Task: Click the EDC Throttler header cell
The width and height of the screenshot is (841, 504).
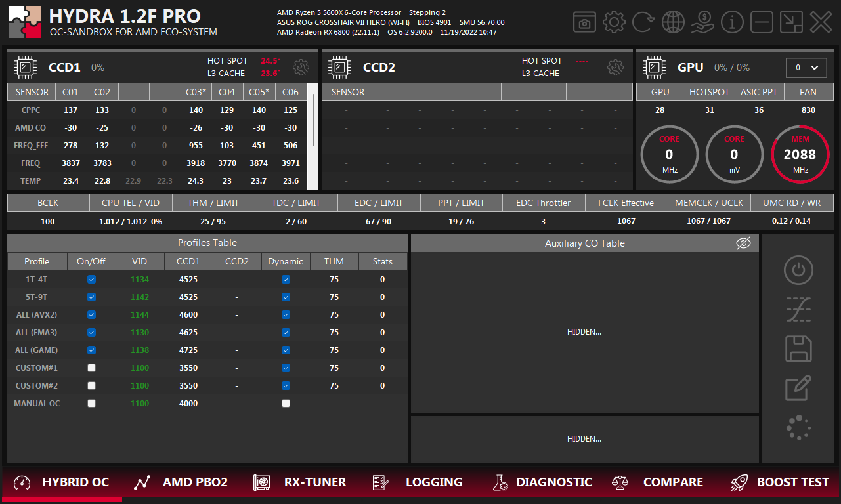Action: pos(544,203)
